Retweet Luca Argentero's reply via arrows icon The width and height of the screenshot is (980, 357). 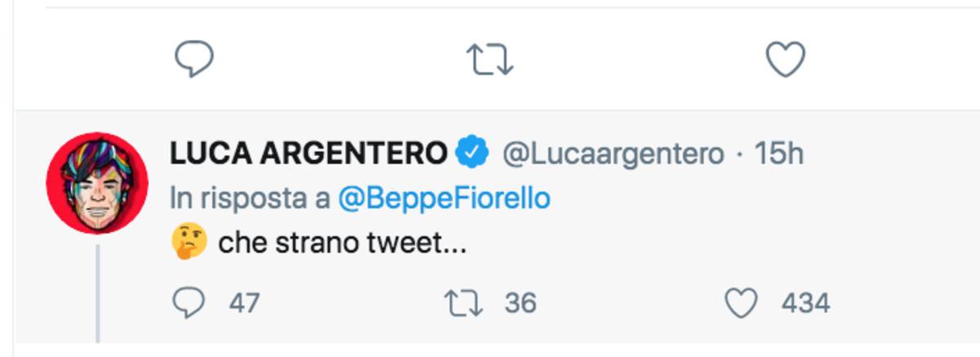coord(464,304)
